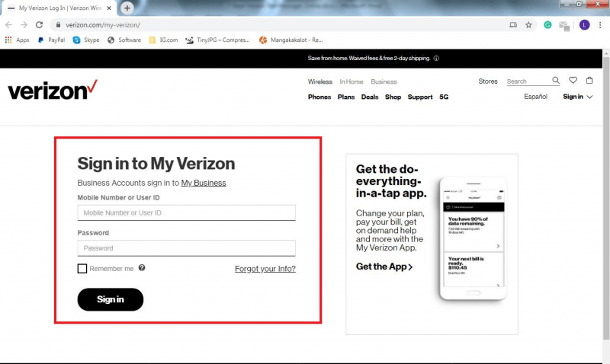Click the Get the App link
The image size is (610, 364).
tap(384, 267)
